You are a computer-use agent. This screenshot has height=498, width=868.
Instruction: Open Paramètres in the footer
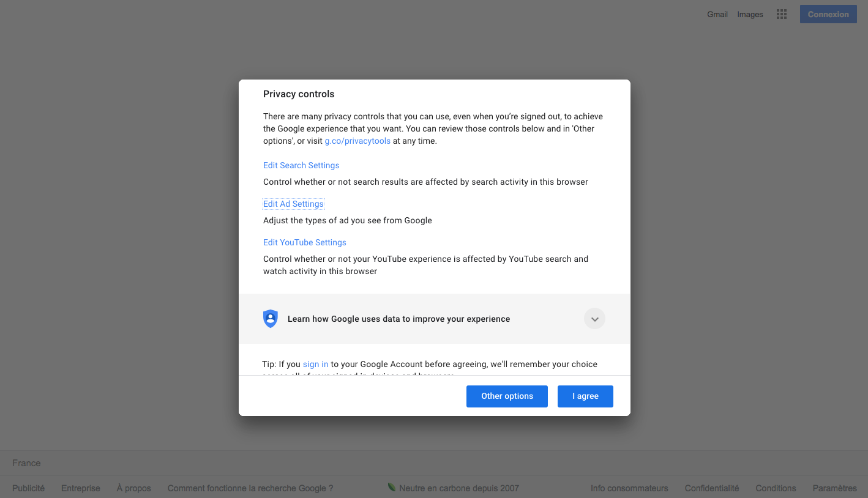[835, 488]
